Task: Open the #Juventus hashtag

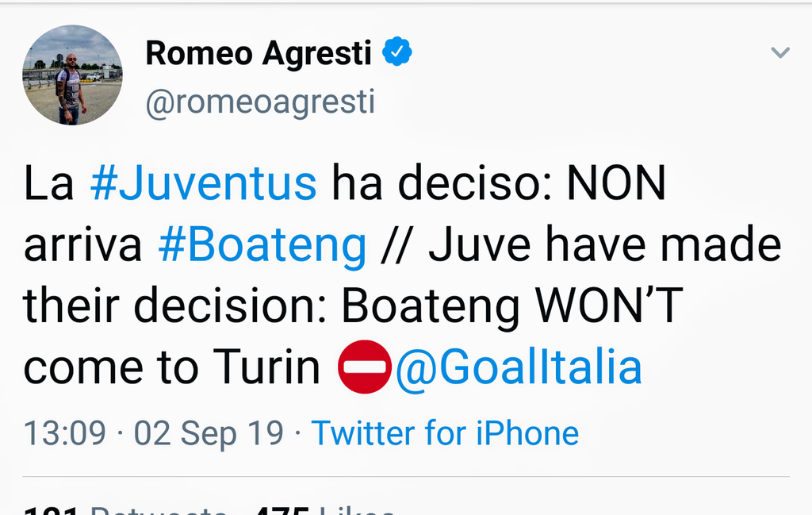Action: point(203,183)
